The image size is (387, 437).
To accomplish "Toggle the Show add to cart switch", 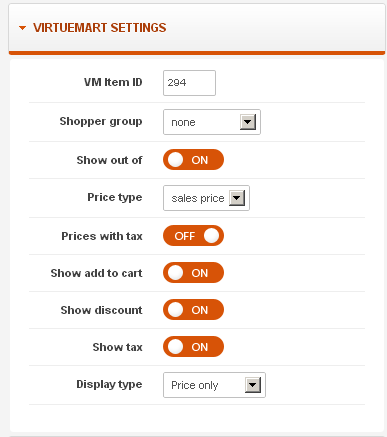I will (193, 273).
